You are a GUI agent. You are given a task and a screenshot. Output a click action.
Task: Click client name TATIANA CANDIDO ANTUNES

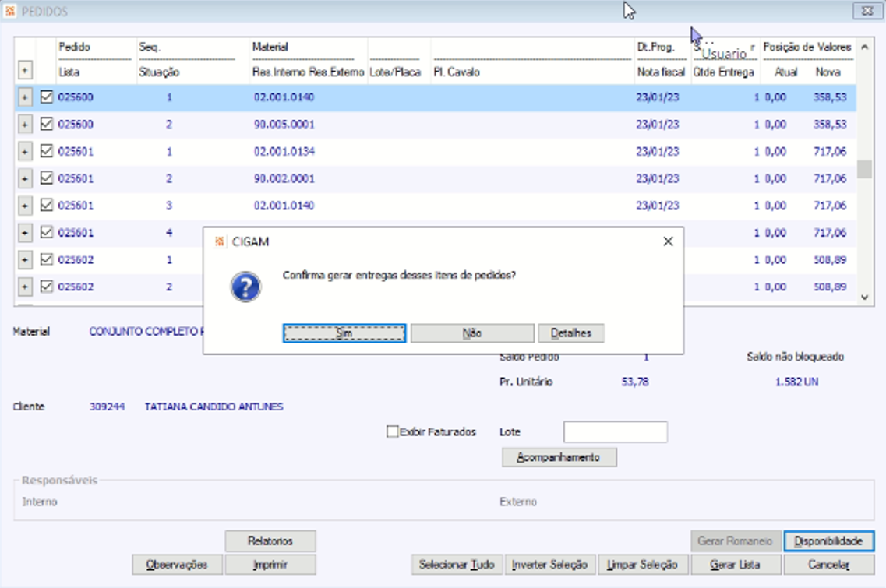click(214, 407)
